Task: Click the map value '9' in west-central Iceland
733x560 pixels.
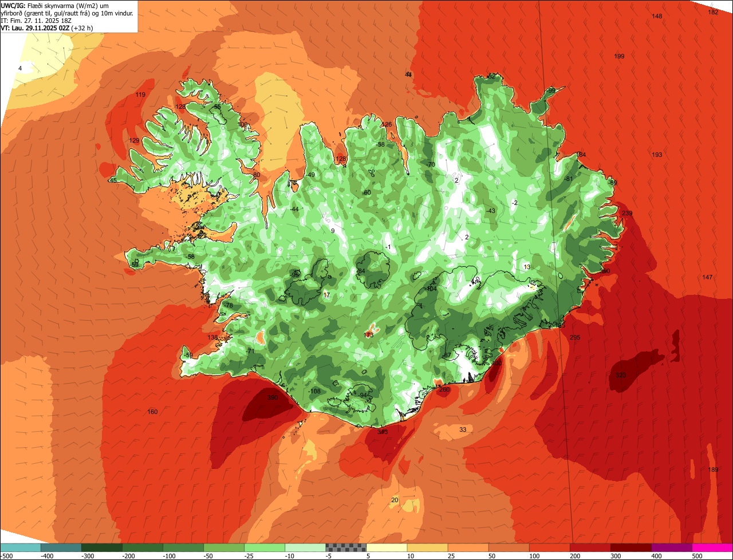Action: (x=333, y=231)
